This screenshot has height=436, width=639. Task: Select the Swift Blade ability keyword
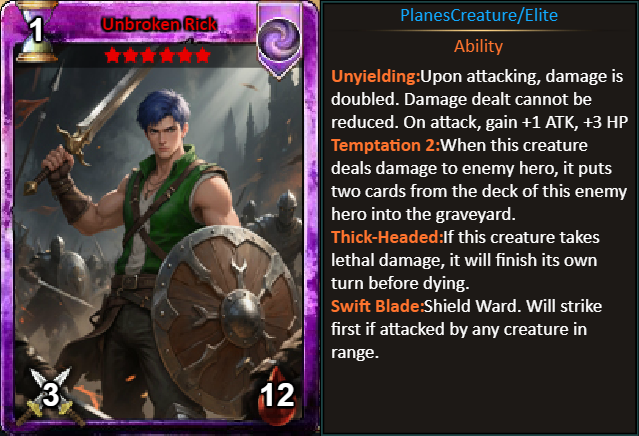pos(377,306)
